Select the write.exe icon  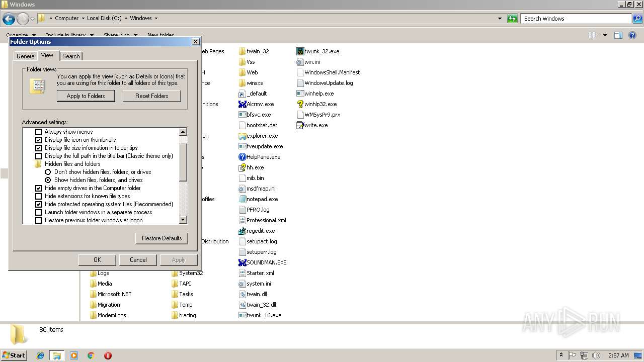coord(300,125)
